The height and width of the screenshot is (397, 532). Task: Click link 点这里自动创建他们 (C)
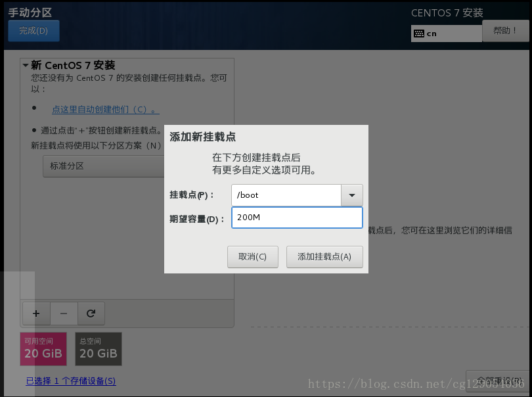click(x=106, y=109)
